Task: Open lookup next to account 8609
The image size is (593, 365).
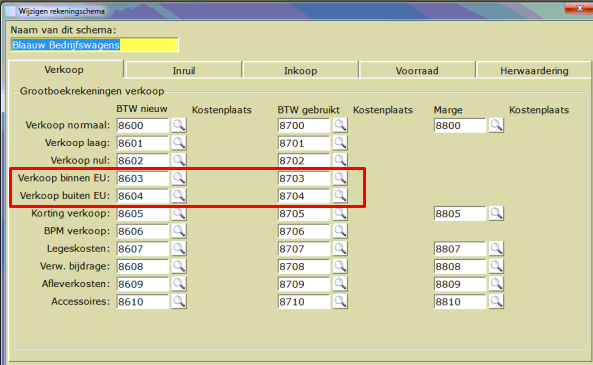Action: 179,284
